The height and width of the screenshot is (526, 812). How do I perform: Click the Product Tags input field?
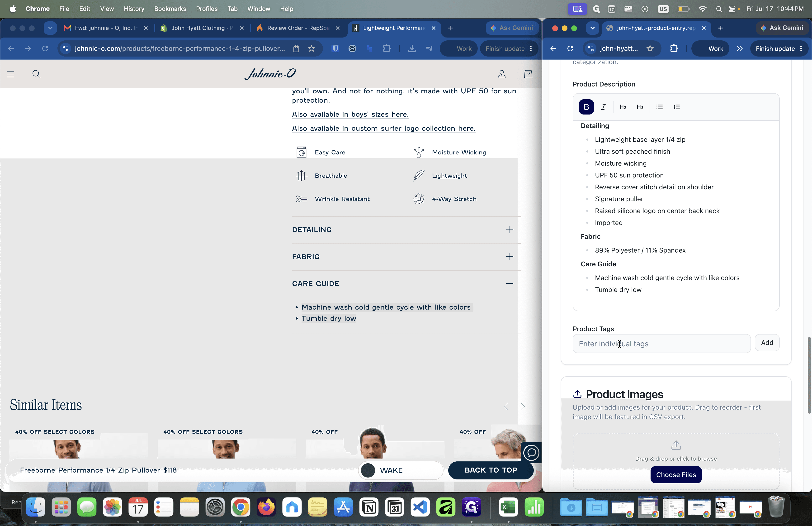[661, 343]
